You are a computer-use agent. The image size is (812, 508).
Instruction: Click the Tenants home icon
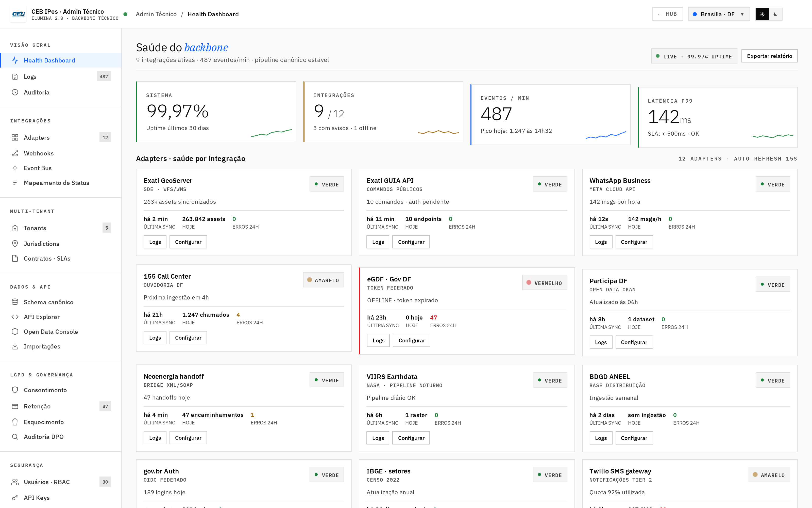tap(15, 228)
